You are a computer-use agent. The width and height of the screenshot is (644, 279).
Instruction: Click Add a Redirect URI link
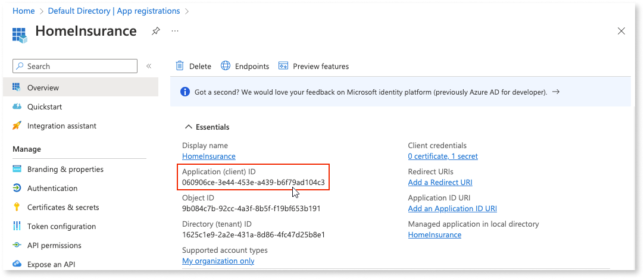440,182
